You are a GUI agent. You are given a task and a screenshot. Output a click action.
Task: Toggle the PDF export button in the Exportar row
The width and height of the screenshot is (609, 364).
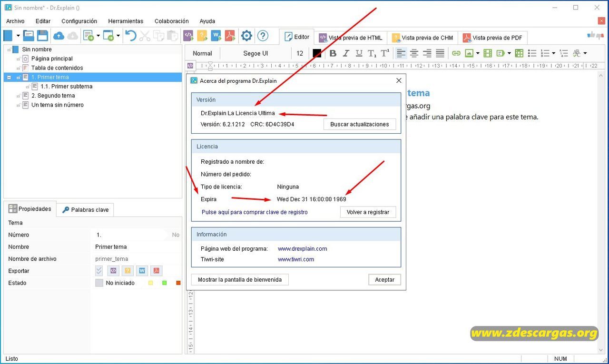click(x=156, y=271)
